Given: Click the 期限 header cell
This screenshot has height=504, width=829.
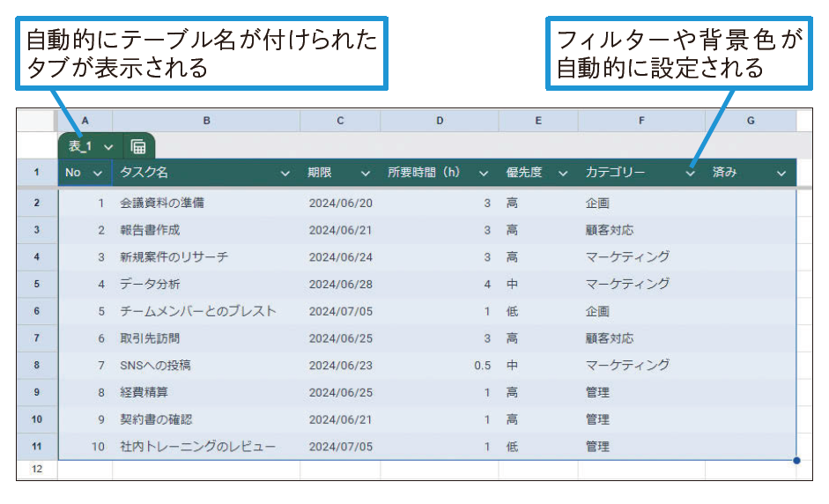Looking at the screenshot, I should (x=340, y=173).
